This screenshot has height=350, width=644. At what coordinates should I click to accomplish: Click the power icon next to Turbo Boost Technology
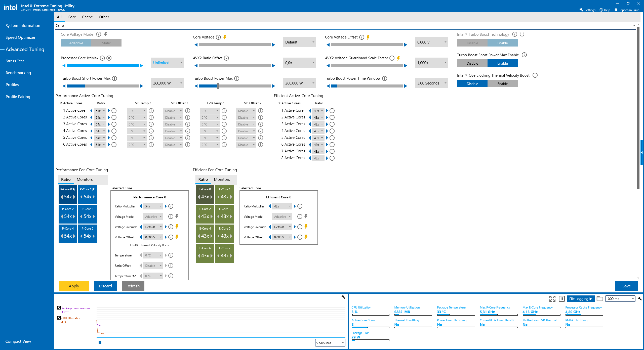[522, 34]
